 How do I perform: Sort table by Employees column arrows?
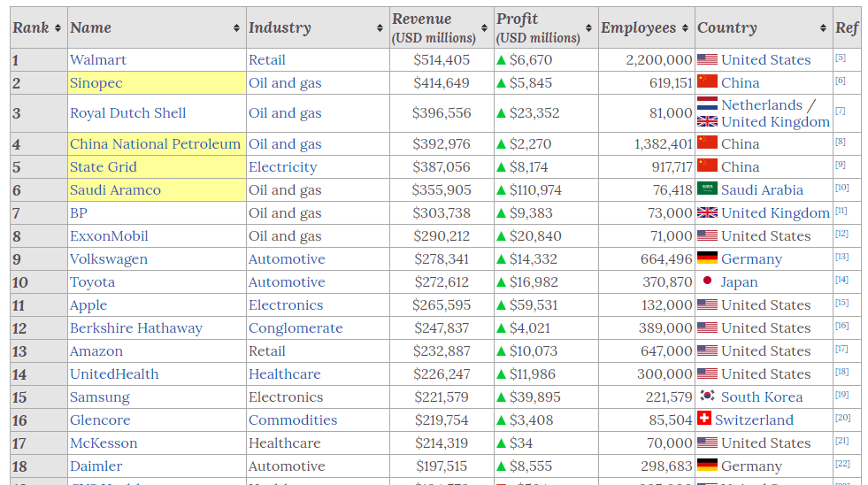click(685, 28)
